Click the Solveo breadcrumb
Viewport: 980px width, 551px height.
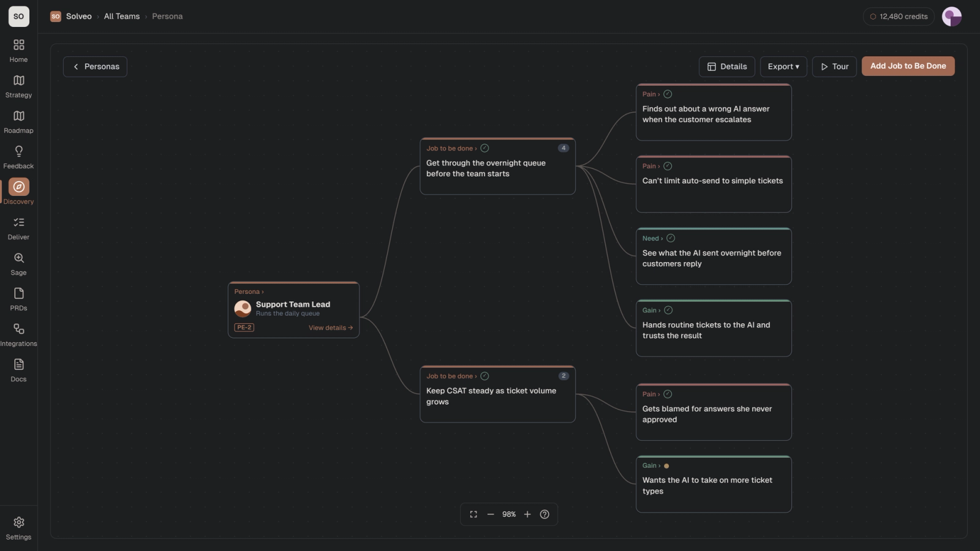[78, 17]
